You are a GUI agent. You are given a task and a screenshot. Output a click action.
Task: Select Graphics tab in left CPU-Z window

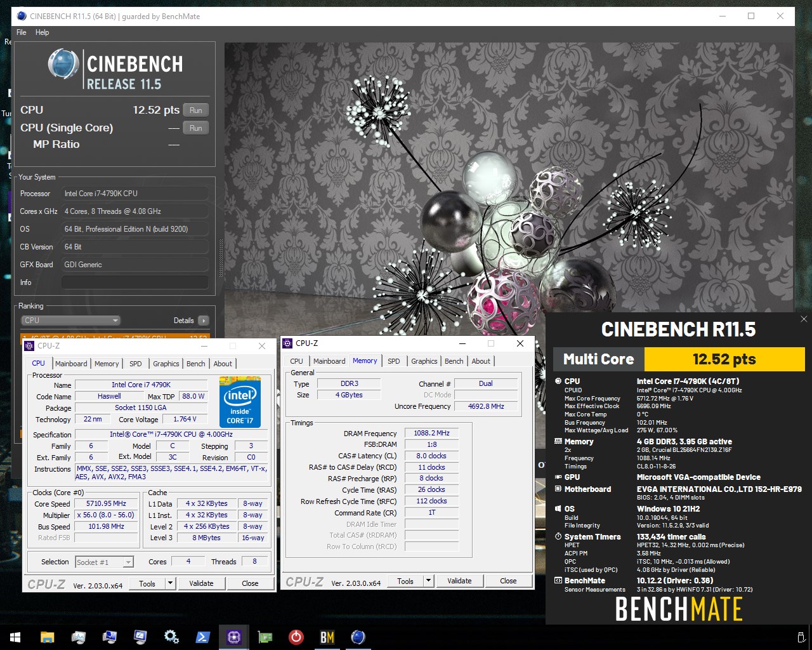[x=166, y=364]
